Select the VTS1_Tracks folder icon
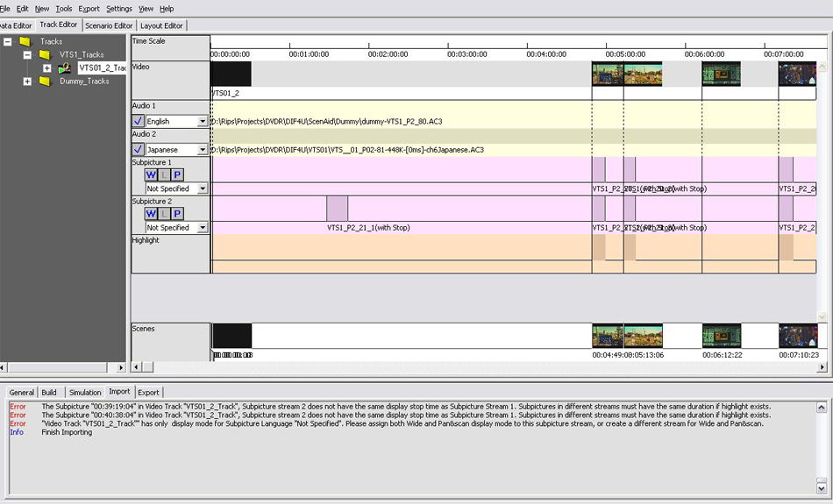This screenshot has width=833, height=504. [45, 54]
